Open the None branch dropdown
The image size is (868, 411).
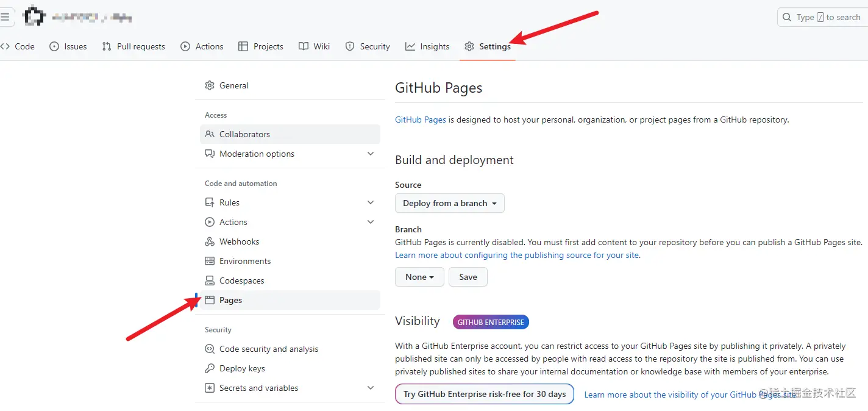coord(419,277)
